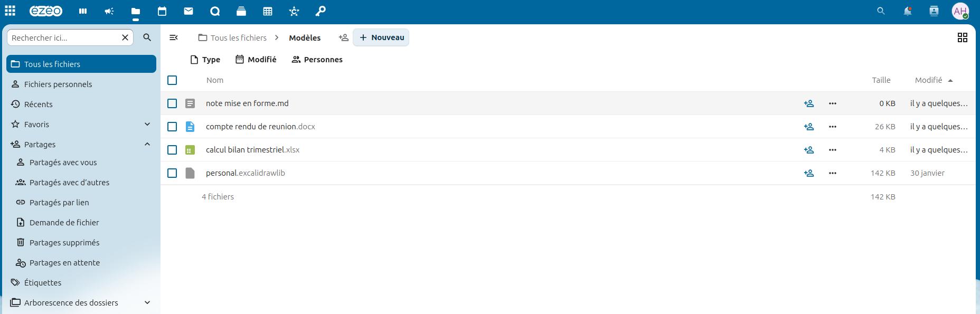Open actions menu for calcul bilan trimestriel.xlsx
980x314 pixels.
click(x=833, y=150)
